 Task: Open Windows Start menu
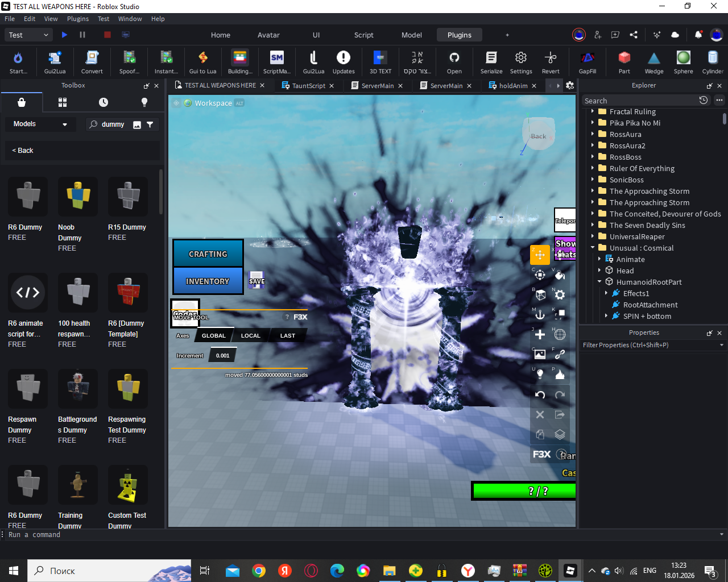pos(14,571)
